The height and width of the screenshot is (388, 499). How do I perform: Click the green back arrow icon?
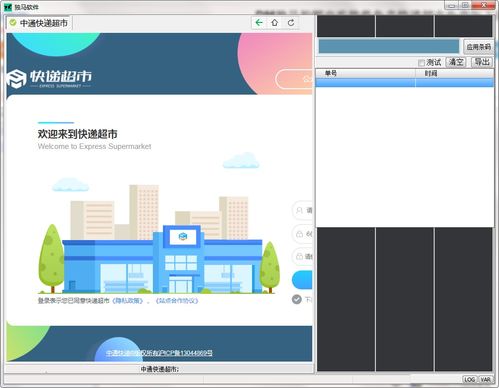click(x=259, y=23)
